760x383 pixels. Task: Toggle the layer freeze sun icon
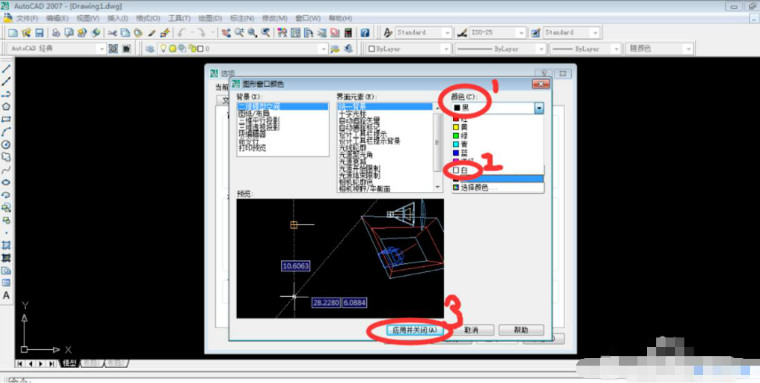[173, 49]
